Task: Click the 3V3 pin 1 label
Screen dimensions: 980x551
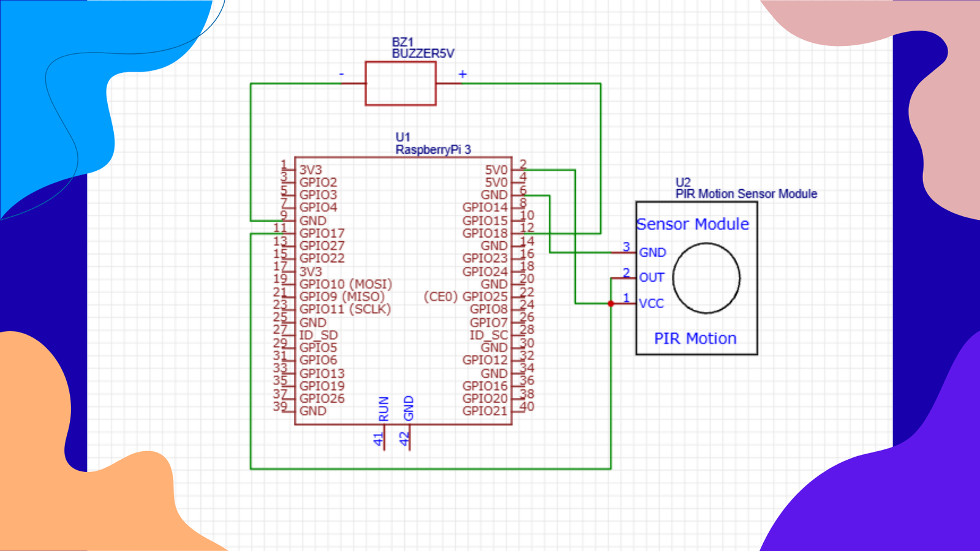Action: (311, 170)
